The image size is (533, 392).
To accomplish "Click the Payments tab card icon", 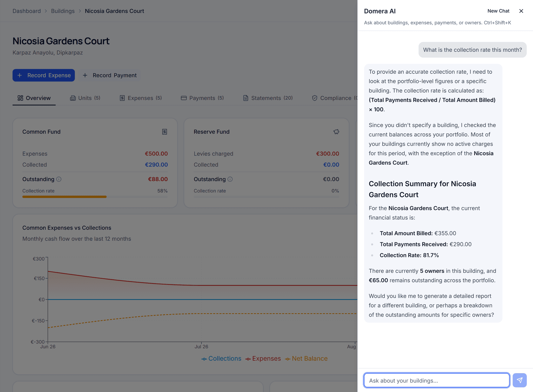I will (184, 98).
